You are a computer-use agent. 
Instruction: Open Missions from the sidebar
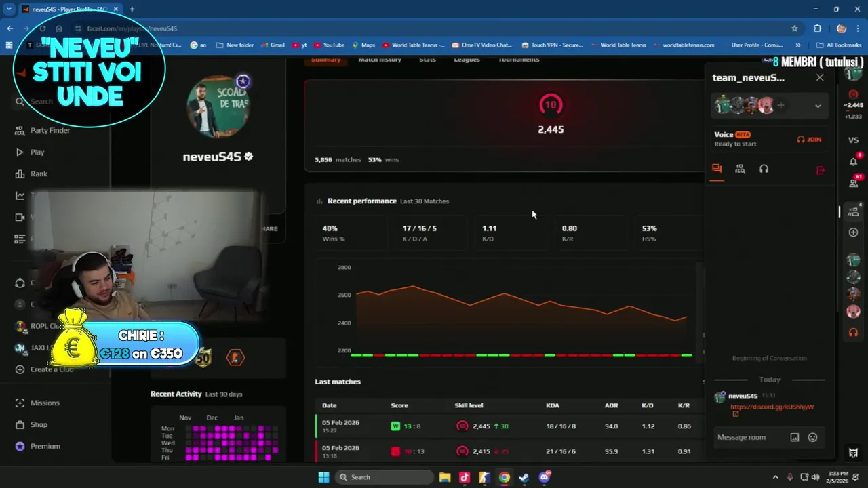click(37, 403)
